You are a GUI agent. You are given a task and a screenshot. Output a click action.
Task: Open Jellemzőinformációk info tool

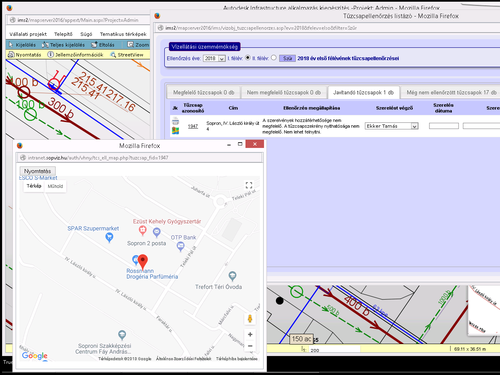[75, 55]
